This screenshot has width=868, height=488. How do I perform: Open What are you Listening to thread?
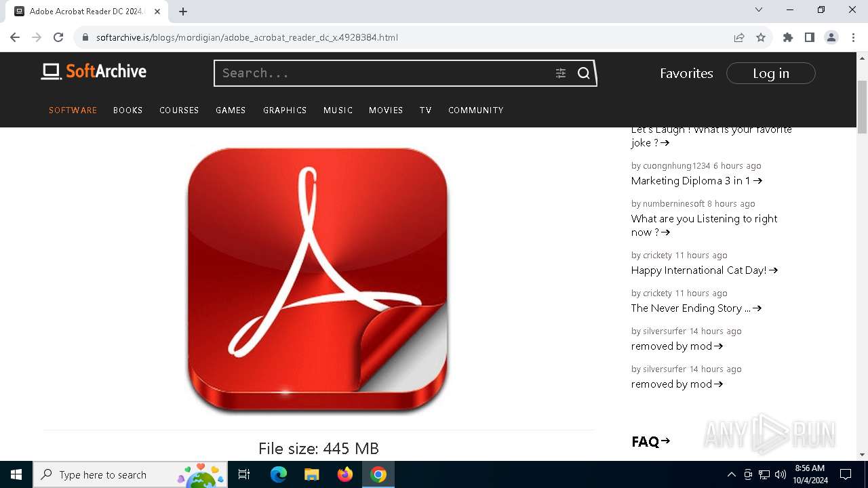[704, 226]
